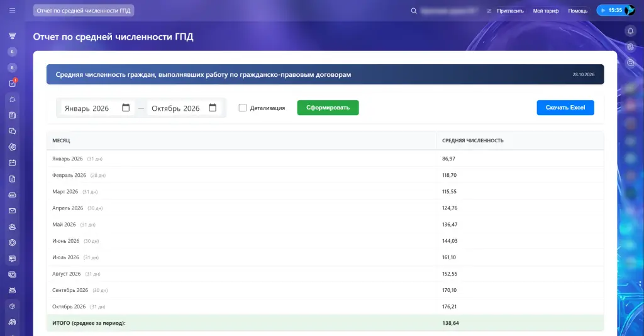Select the Март 2026 row
Viewport: 644px width, 336px height.
325,191
